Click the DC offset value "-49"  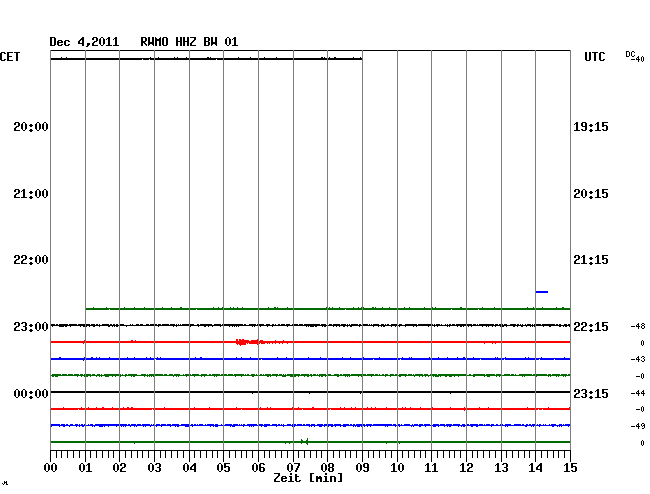(x=638, y=426)
